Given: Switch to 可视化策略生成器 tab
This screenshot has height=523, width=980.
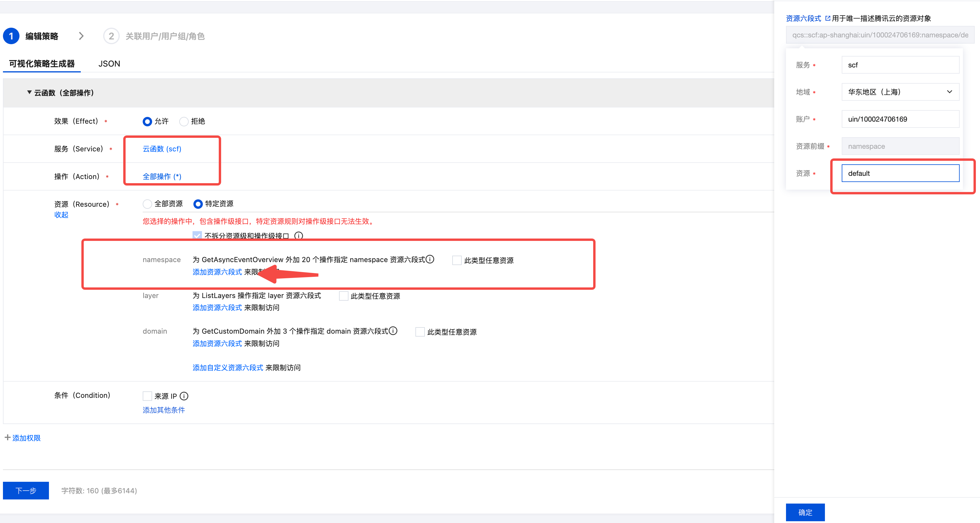Looking at the screenshot, I should [42, 64].
